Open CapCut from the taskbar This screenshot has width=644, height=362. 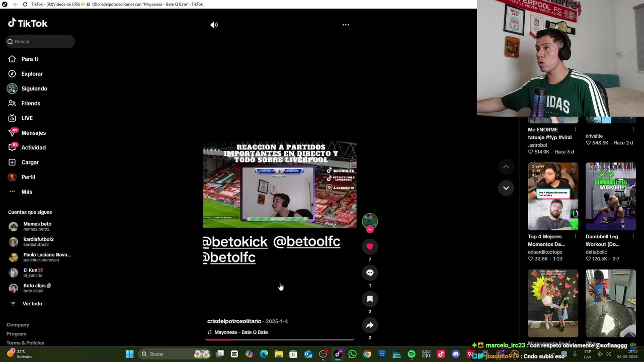pos(234,354)
